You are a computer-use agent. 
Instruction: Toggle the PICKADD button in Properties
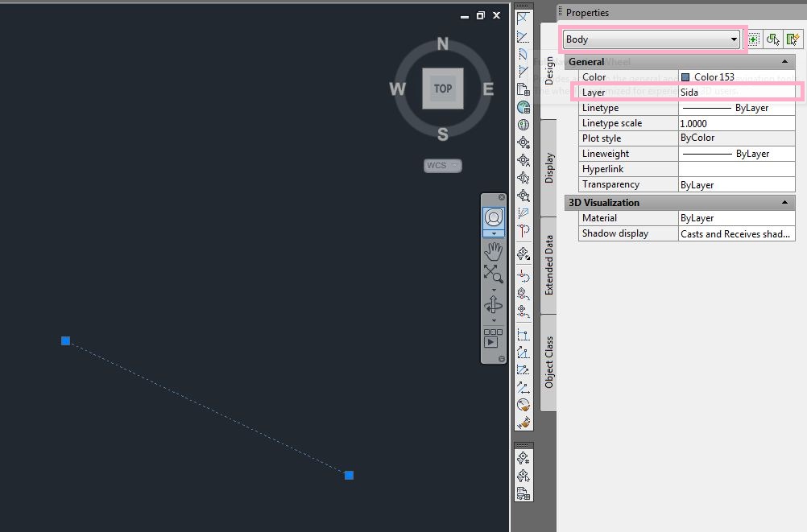pos(754,39)
